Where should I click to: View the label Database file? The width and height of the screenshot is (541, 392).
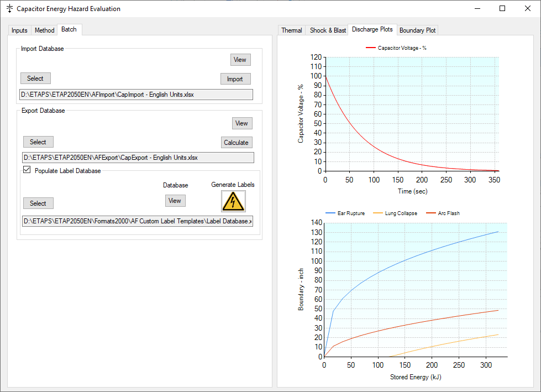175,200
